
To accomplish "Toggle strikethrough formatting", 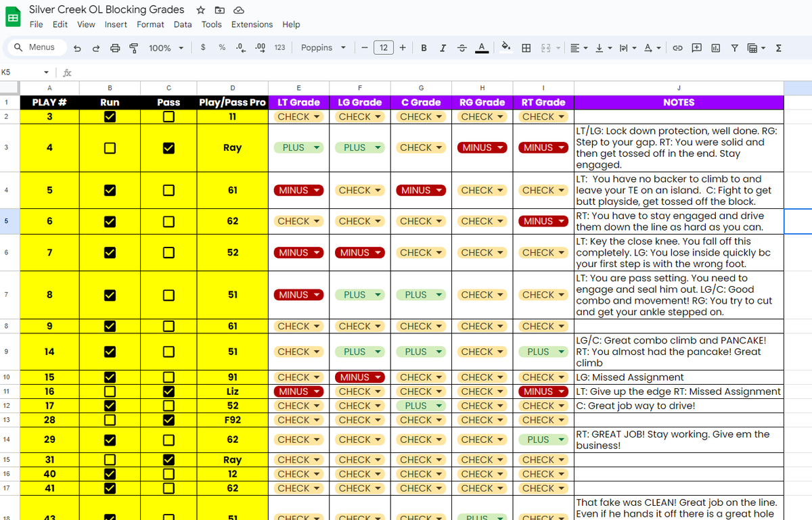I will (461, 48).
